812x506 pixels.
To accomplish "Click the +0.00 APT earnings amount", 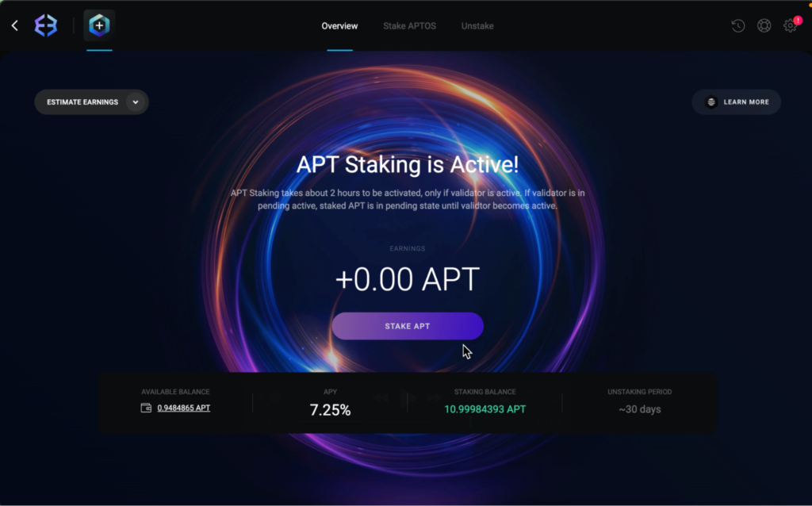I will pos(408,280).
